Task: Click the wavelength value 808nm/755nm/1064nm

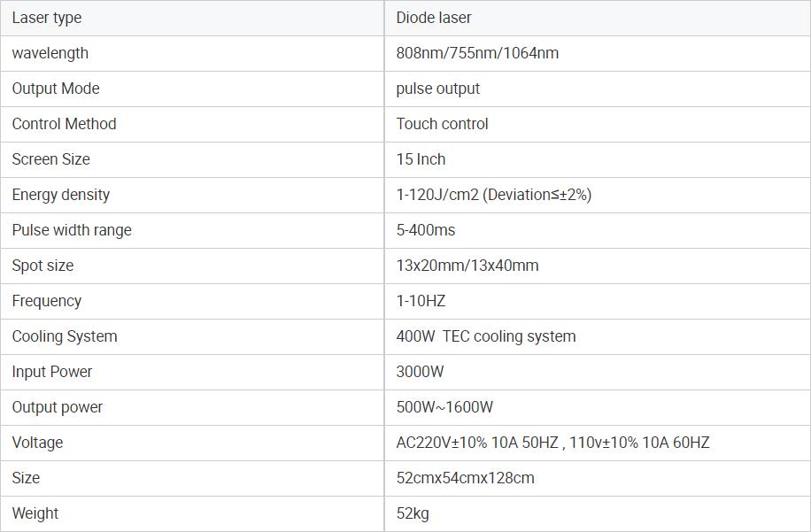Action: pos(477,53)
